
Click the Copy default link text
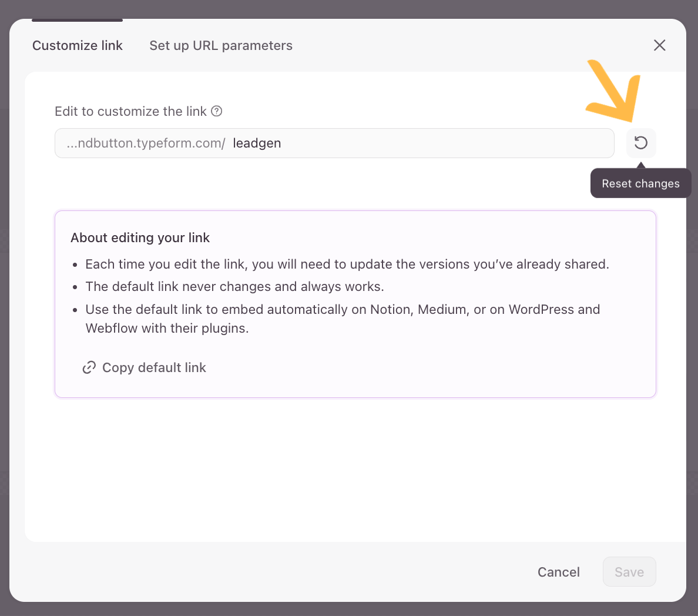pos(154,367)
